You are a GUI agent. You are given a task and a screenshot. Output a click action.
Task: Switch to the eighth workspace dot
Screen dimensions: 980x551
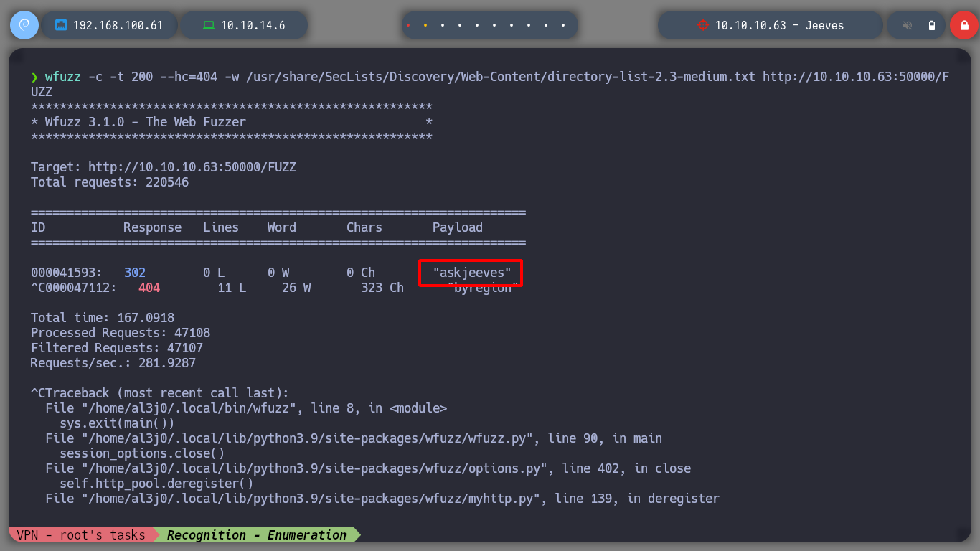pyautogui.click(x=529, y=25)
